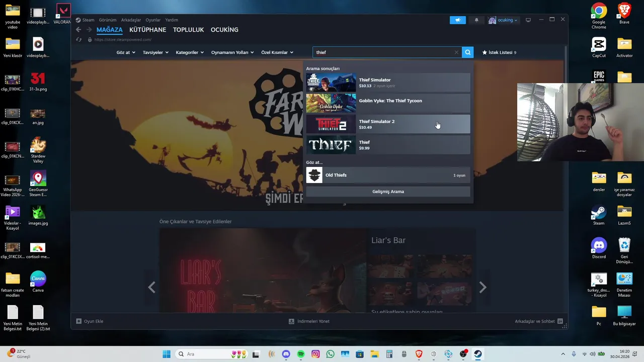Click the Windows Start button
The width and height of the screenshot is (644, 362).
coord(167,354)
